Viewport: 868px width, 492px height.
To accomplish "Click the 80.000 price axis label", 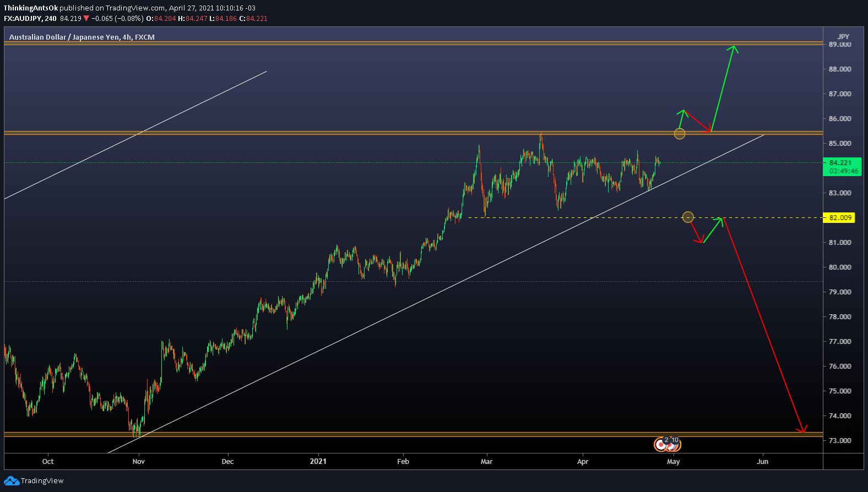I will (x=840, y=267).
